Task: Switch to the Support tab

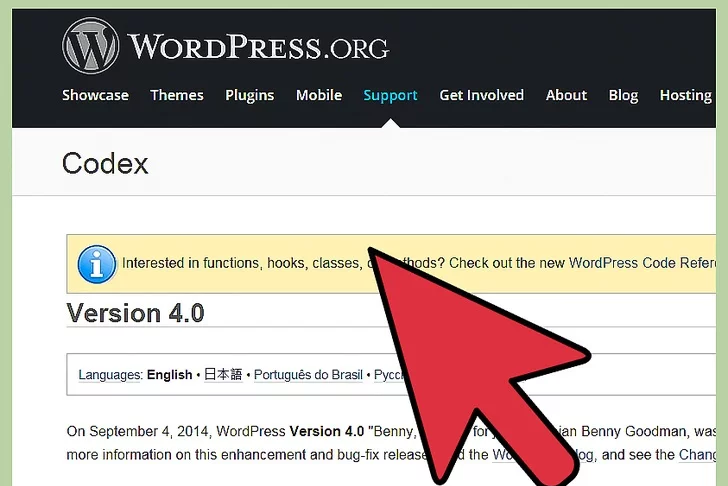Action: coord(390,95)
